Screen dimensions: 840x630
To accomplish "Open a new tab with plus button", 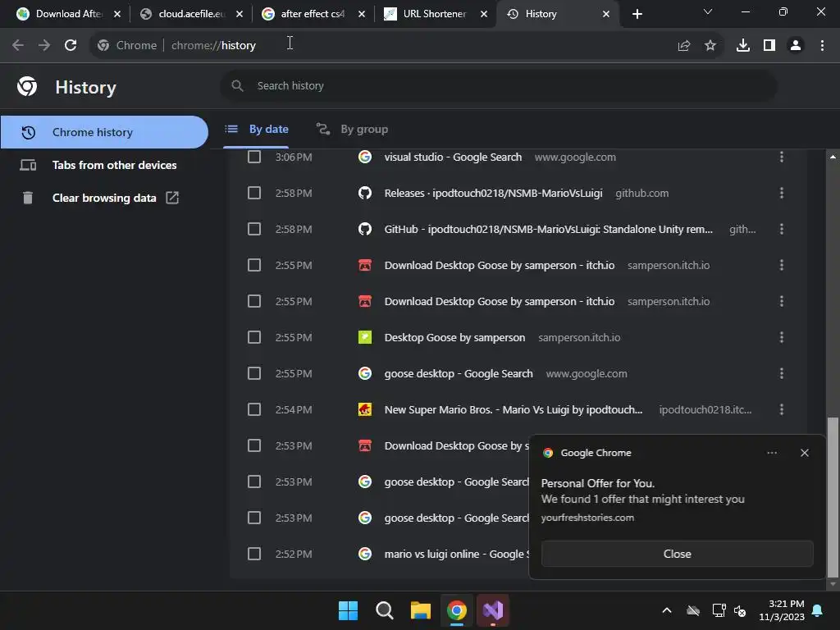I will [x=637, y=14].
